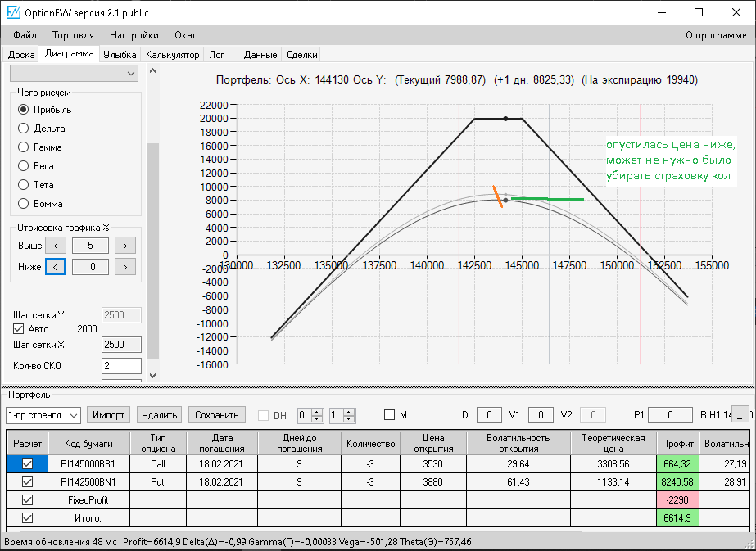Toggle the Авто grid step checkbox
Viewport: 756px width, 551px height.
tap(19, 328)
